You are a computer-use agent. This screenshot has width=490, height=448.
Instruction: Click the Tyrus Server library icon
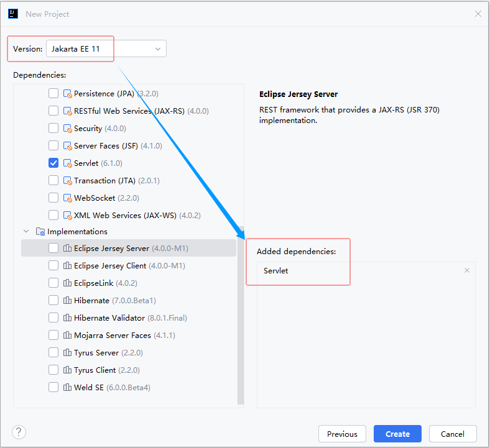[67, 353]
